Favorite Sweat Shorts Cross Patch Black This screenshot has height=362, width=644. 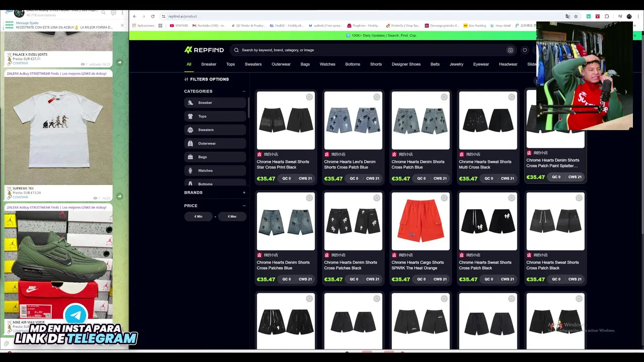[x=512, y=198]
